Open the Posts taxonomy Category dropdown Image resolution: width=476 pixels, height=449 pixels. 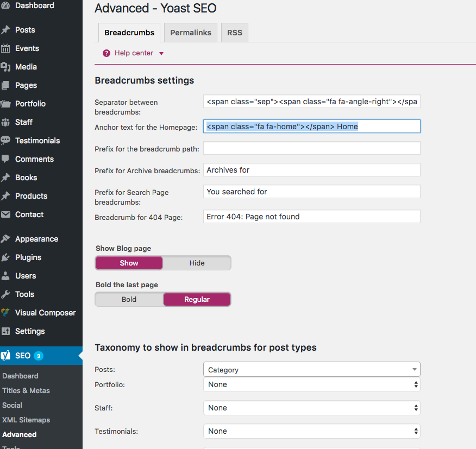point(311,369)
